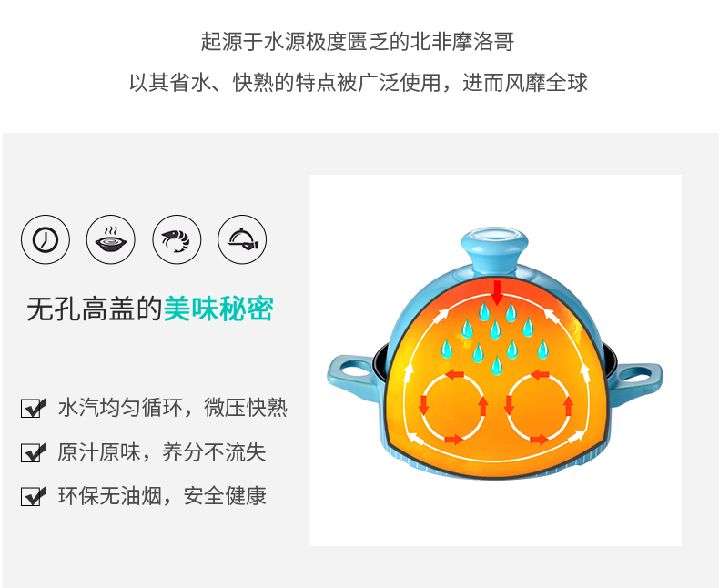Click the text 水汽均匀循环，微压快熟

[172, 407]
